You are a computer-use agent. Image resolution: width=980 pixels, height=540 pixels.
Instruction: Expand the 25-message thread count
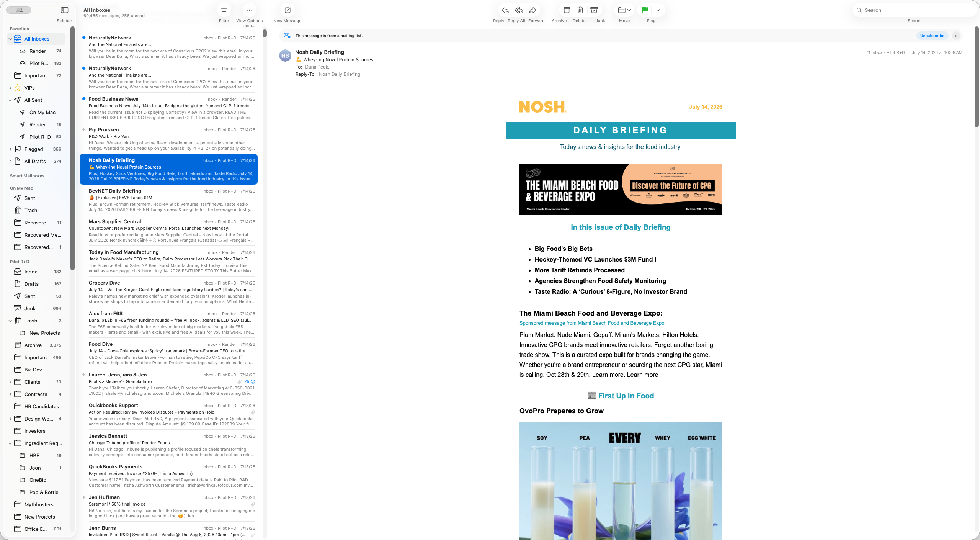[250, 381]
